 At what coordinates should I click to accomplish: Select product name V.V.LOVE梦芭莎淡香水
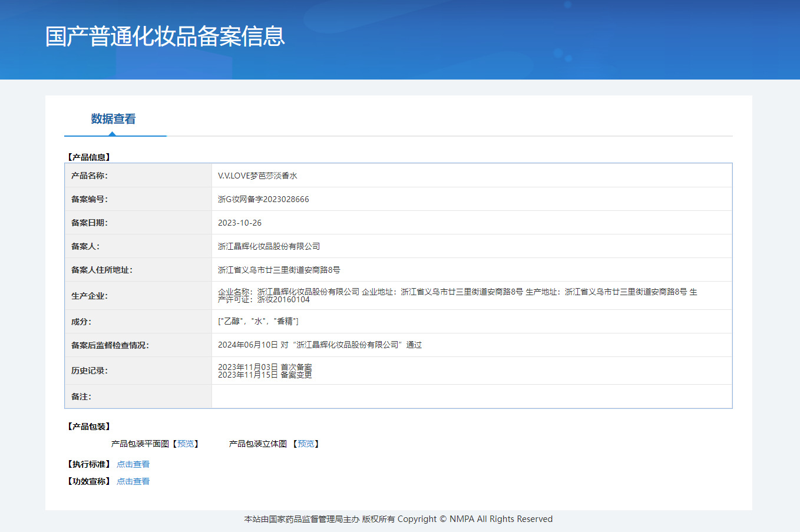pos(257,176)
